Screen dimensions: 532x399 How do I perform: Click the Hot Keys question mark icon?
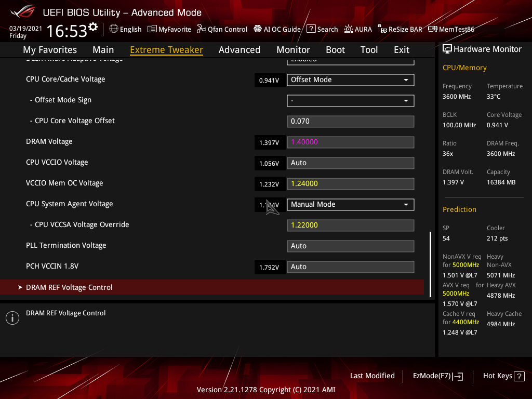coord(519,376)
